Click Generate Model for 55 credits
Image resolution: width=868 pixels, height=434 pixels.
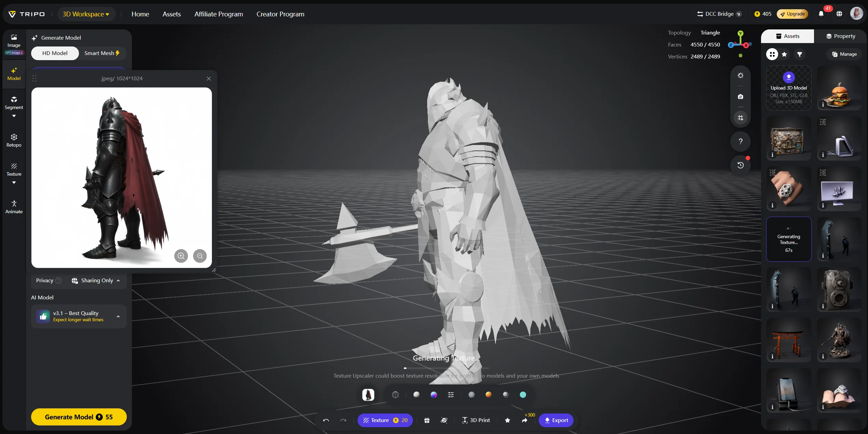[x=79, y=417]
